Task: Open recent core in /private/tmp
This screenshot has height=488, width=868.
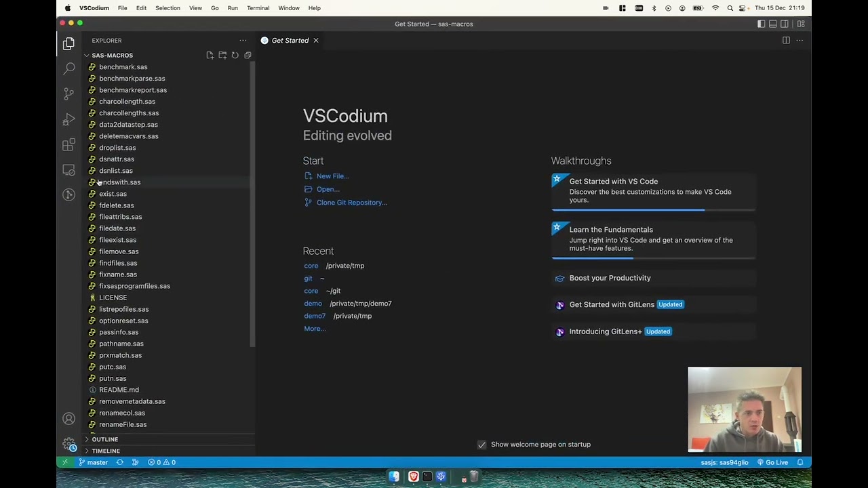Action: pos(311,266)
